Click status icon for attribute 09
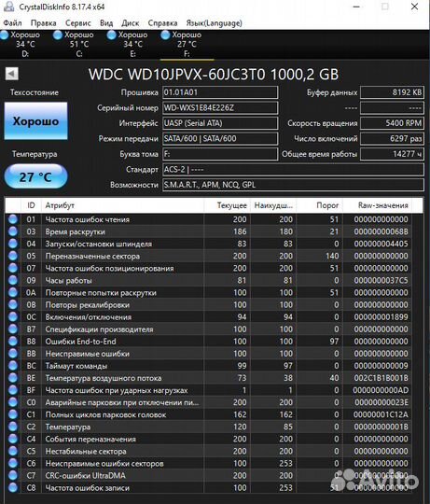 click(13, 280)
